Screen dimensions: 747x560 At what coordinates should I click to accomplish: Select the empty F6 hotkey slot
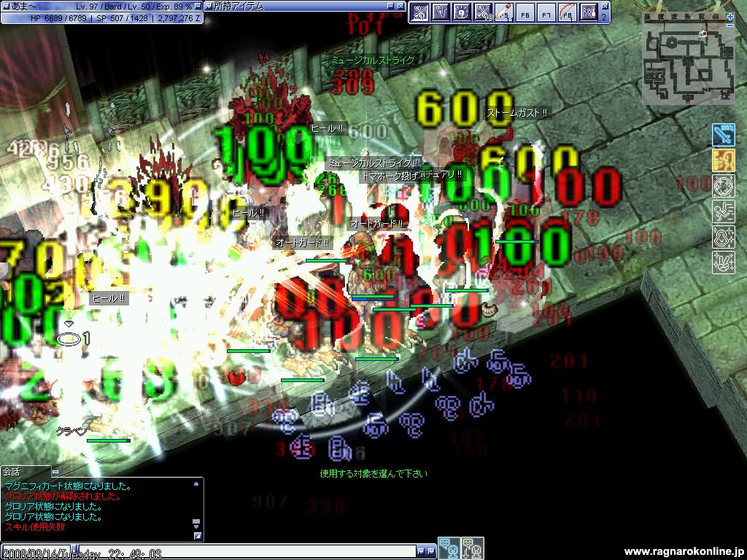[x=525, y=13]
